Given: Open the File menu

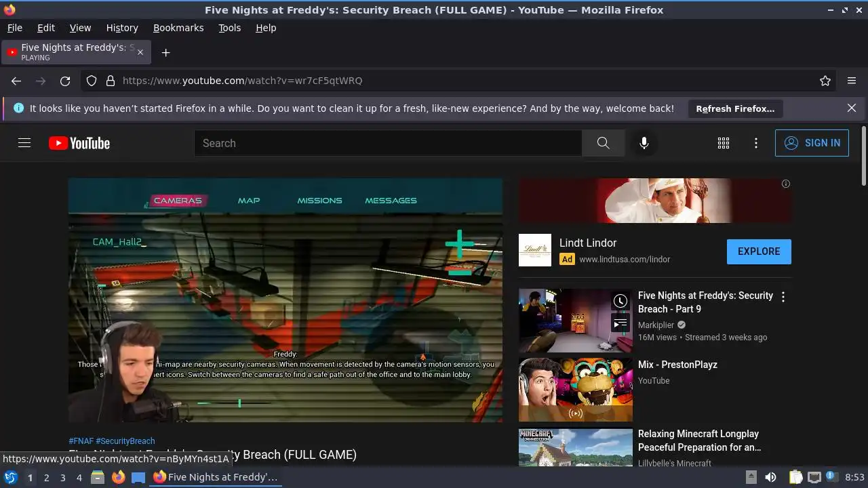Looking at the screenshot, I should (x=14, y=28).
